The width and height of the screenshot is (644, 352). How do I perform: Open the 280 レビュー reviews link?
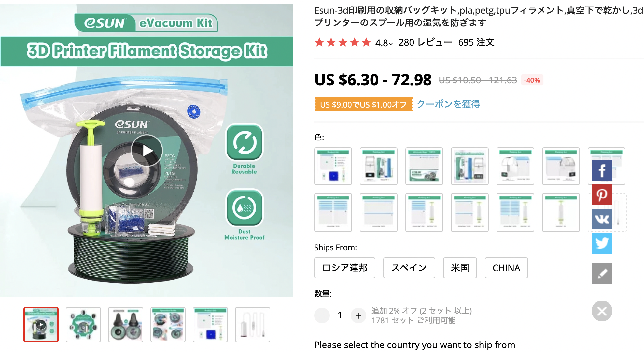coord(426,42)
